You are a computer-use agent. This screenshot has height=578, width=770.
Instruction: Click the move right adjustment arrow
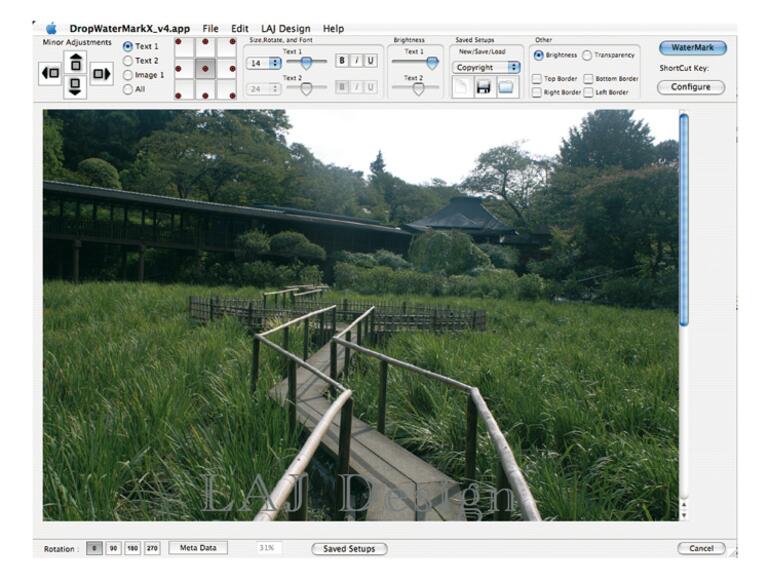click(101, 74)
